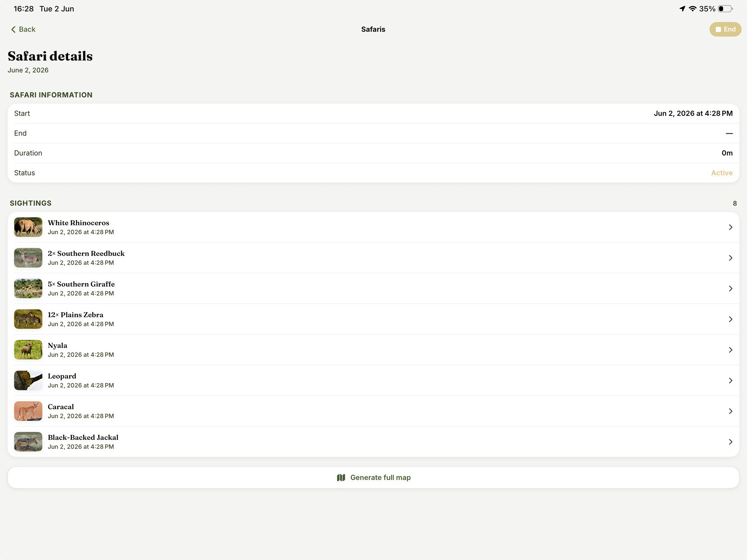This screenshot has width=747, height=560.
Task: Expand Black-Backed Jackal row chevron
Action: pyautogui.click(x=730, y=442)
